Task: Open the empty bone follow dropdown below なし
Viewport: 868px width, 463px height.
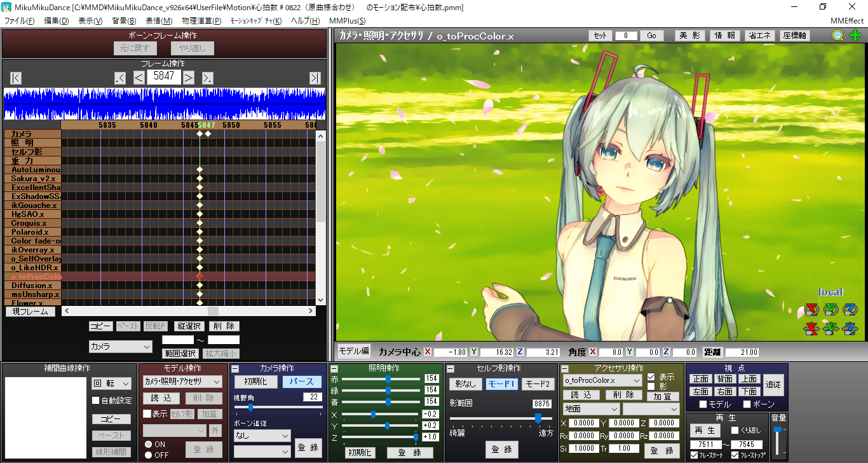Action: [262, 451]
